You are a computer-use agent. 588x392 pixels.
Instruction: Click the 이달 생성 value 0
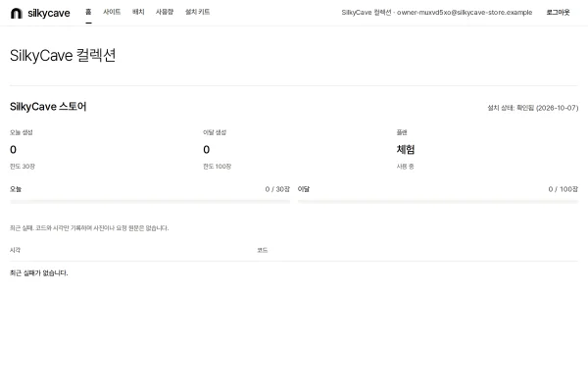206,150
